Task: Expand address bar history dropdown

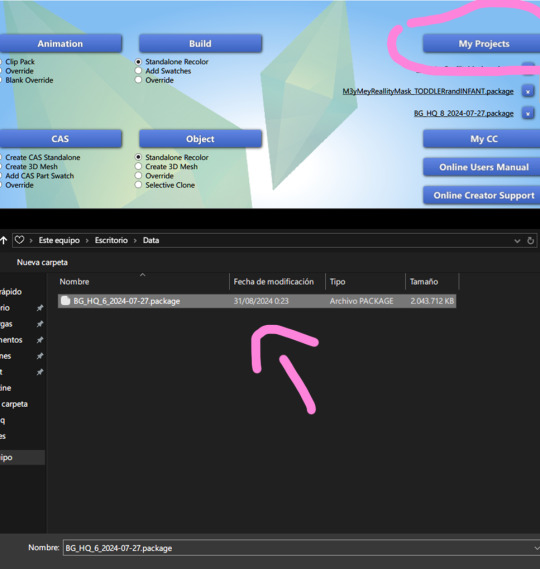Action: pos(517,241)
